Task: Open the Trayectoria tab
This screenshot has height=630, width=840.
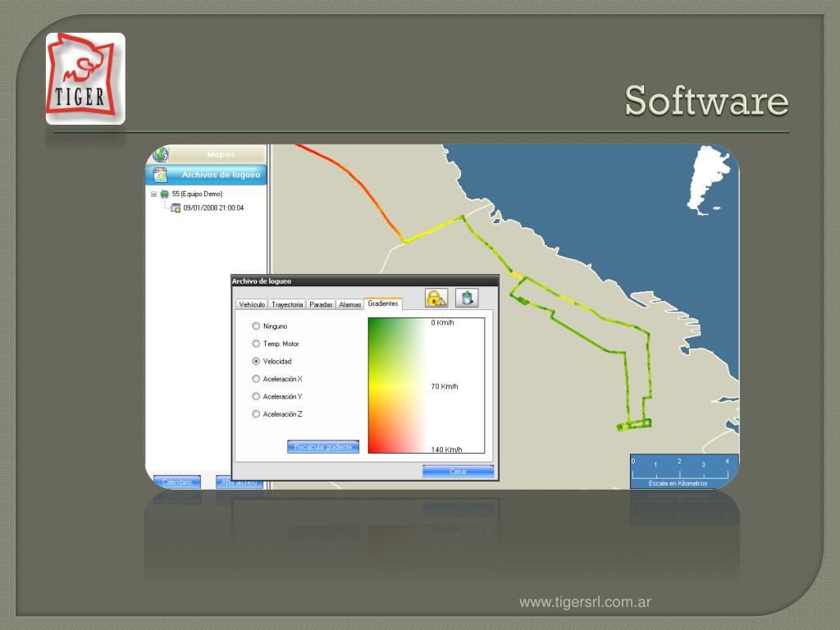Action: pos(287,304)
